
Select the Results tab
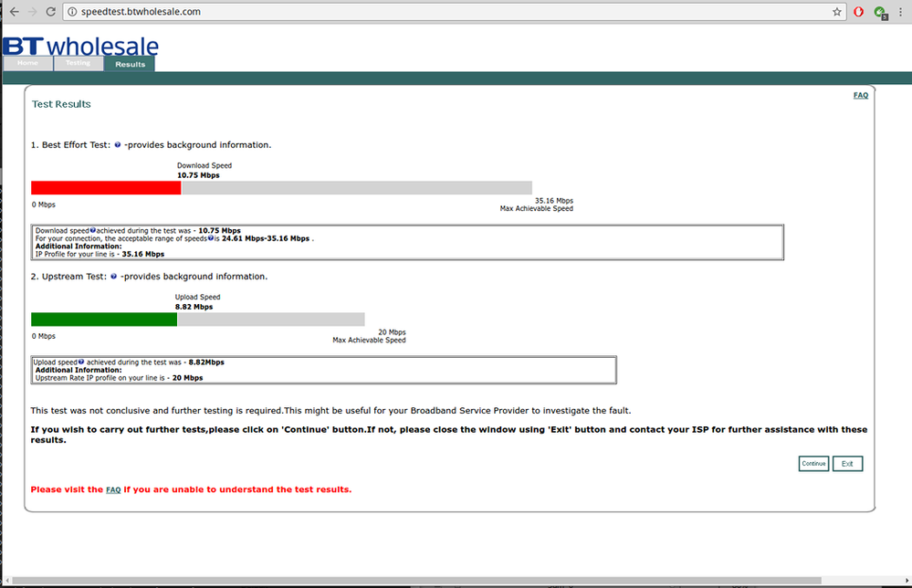[130, 64]
